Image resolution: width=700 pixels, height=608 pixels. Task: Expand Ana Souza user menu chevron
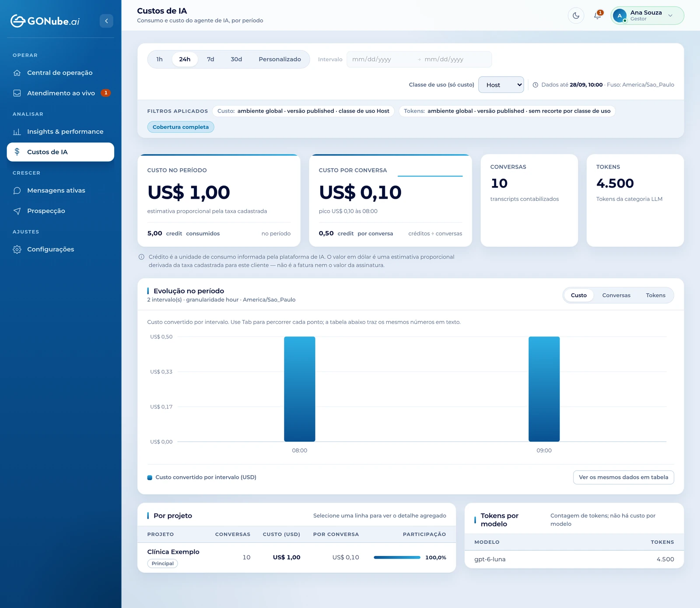click(x=670, y=16)
